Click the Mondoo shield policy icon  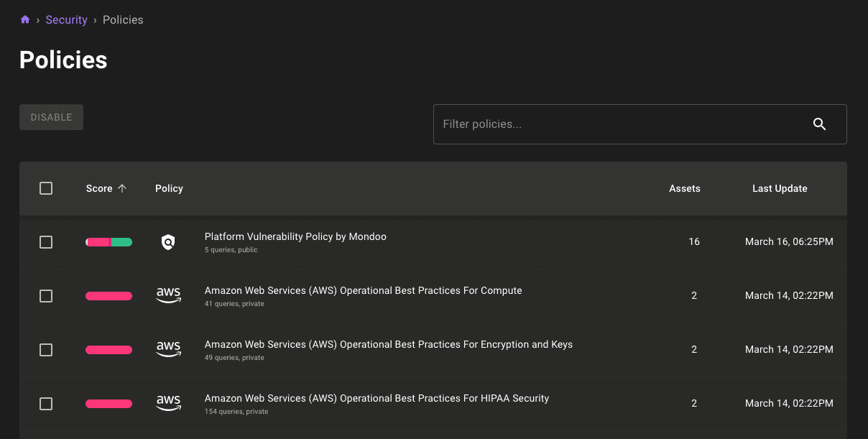tap(168, 242)
